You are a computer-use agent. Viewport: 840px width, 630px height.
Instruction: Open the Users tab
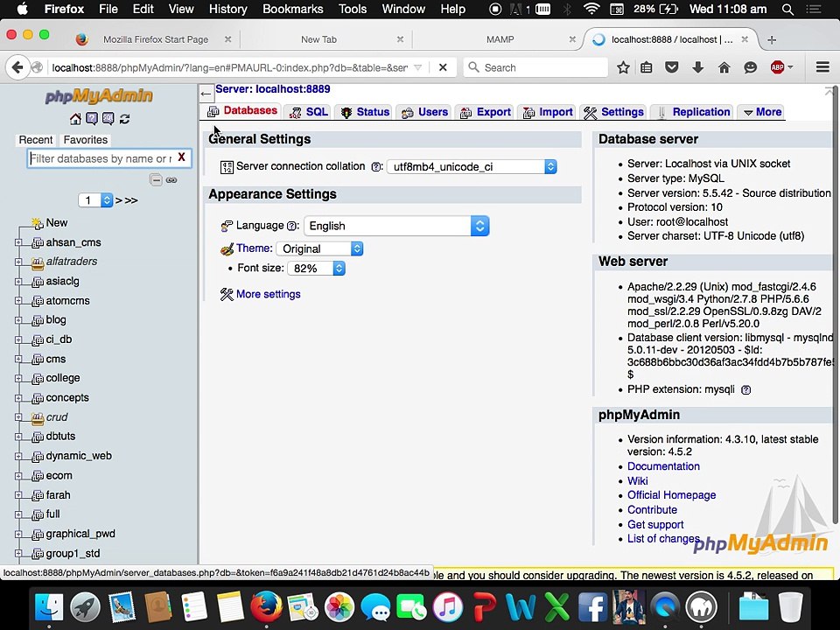tap(425, 112)
